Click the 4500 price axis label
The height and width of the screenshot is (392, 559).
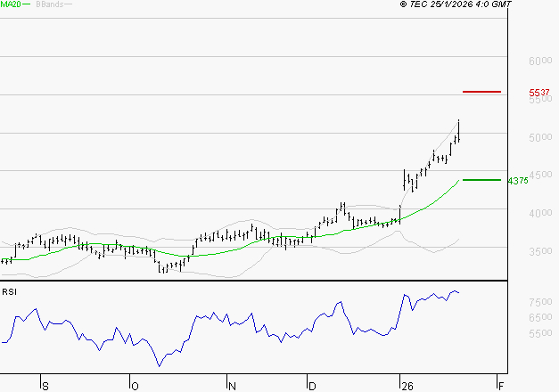540,175
